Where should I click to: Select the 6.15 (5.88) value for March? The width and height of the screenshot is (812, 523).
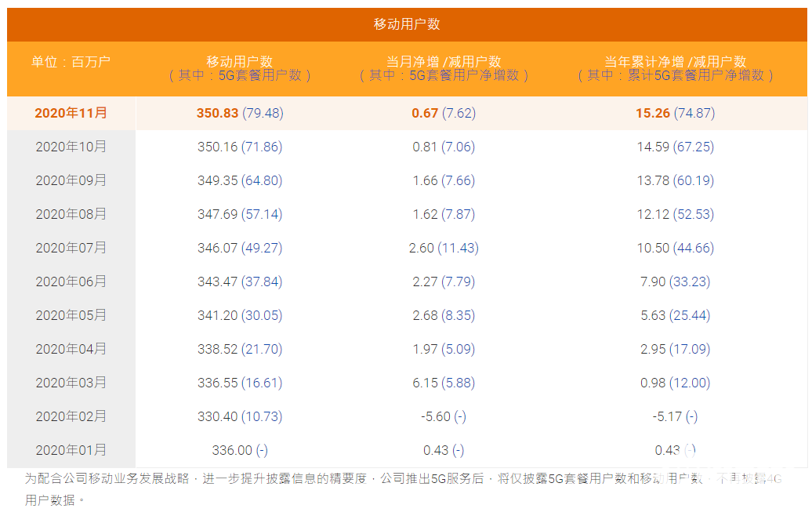pyautogui.click(x=444, y=383)
